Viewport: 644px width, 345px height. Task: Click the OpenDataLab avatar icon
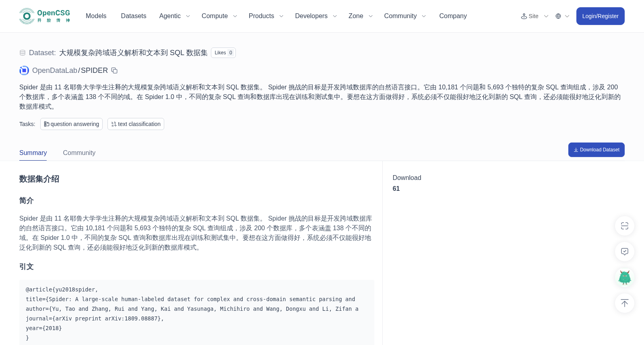(x=24, y=70)
